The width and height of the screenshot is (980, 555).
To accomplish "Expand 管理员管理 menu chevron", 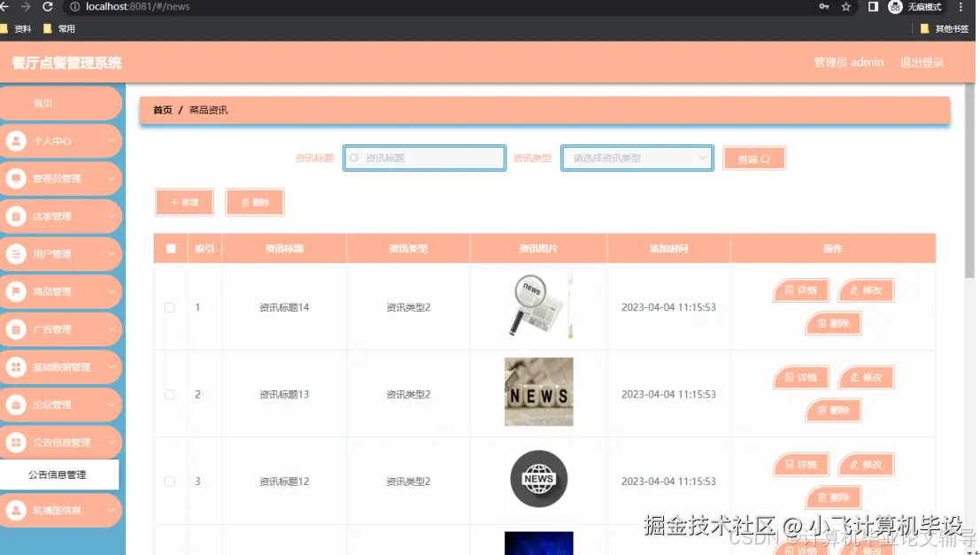I will tap(111, 178).
